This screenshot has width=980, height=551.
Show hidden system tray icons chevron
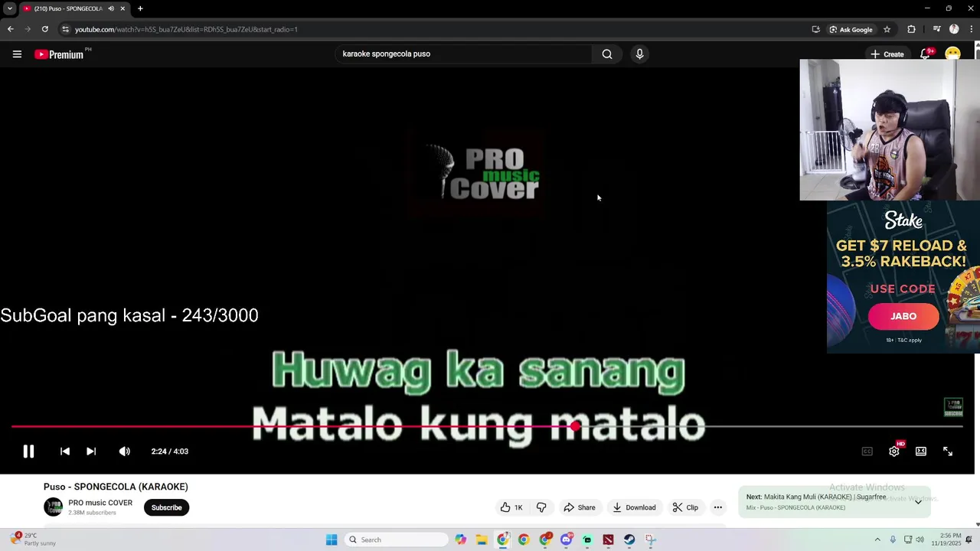(877, 540)
